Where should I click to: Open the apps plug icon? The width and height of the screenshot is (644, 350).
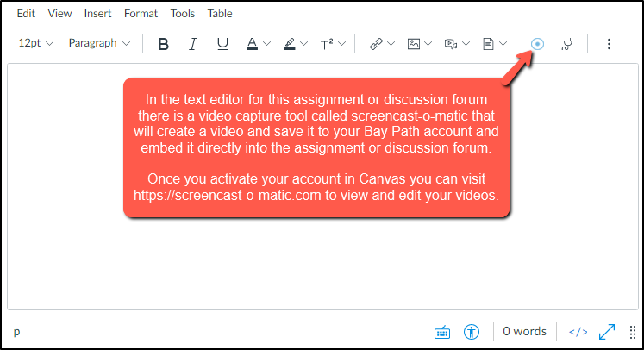click(x=566, y=44)
